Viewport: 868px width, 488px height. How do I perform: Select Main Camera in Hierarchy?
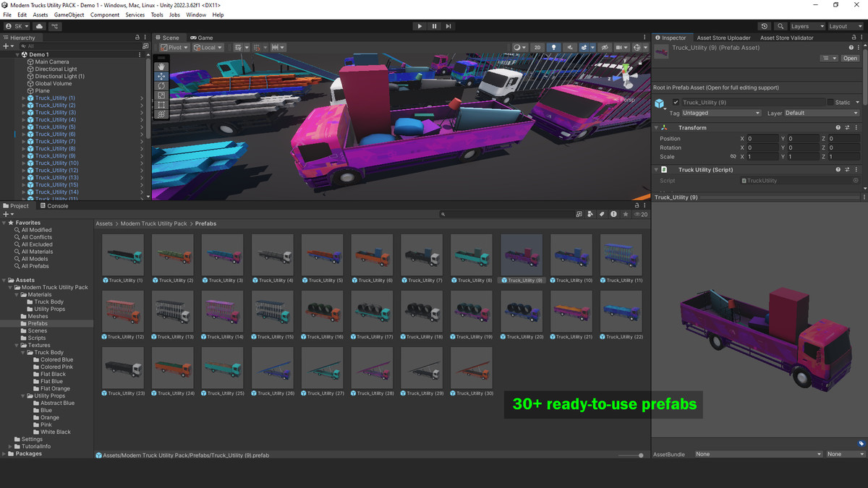coord(52,61)
